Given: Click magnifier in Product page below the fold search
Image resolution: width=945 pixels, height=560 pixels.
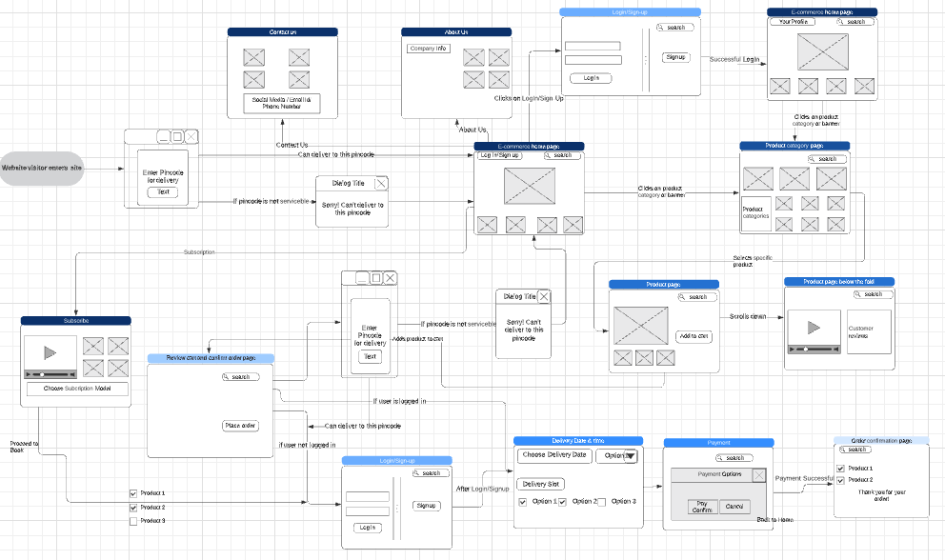Looking at the screenshot, I should click(858, 294).
